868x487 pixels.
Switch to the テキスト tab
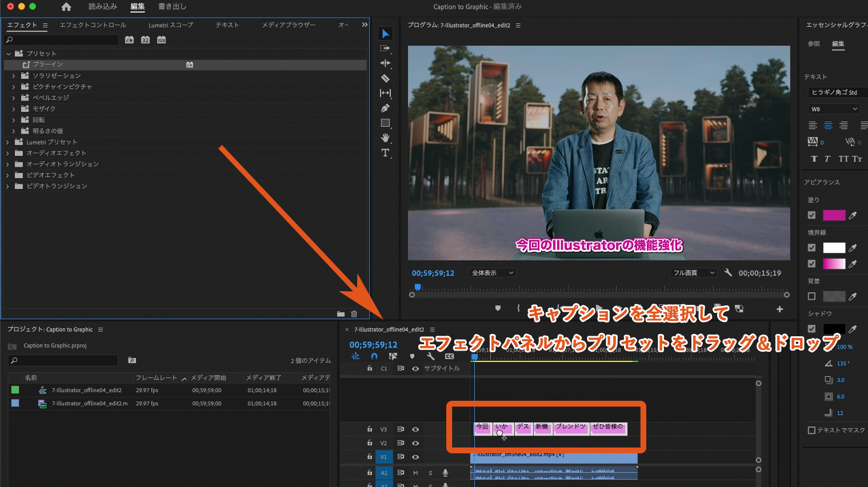pos(227,25)
